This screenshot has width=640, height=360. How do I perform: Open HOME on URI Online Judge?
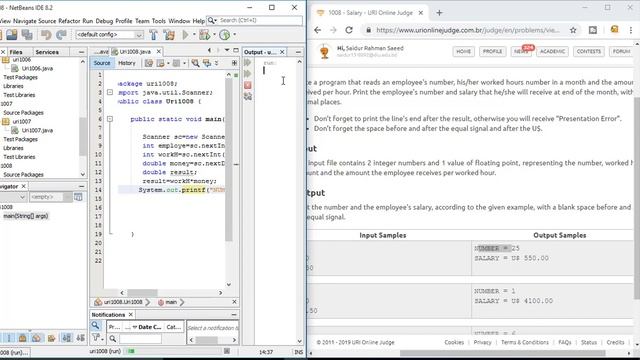pos(463,51)
